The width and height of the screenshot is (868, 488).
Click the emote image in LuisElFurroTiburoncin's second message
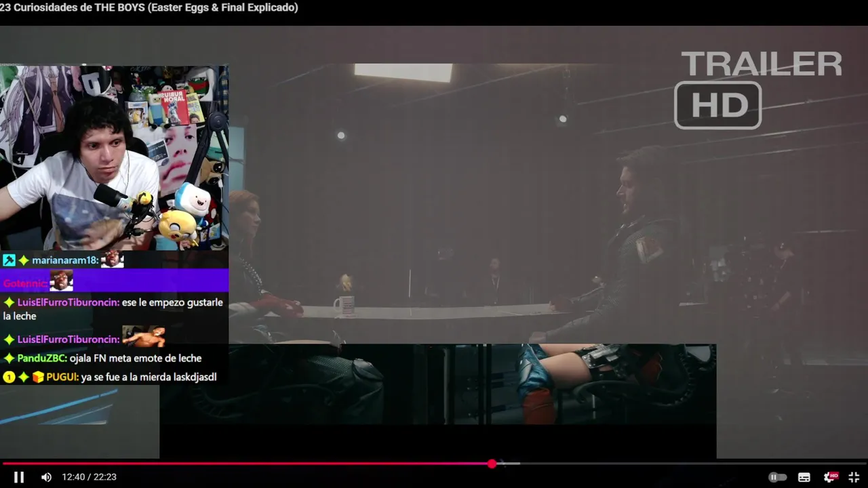[x=143, y=337]
